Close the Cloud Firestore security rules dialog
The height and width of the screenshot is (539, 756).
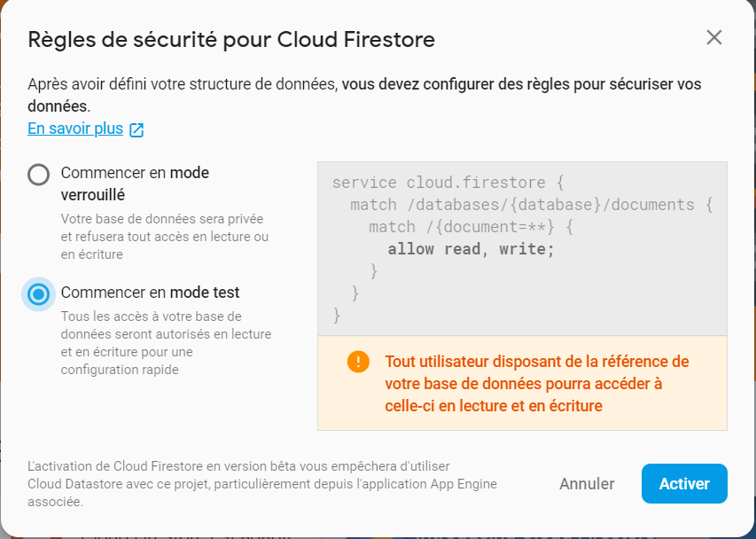pos(714,37)
